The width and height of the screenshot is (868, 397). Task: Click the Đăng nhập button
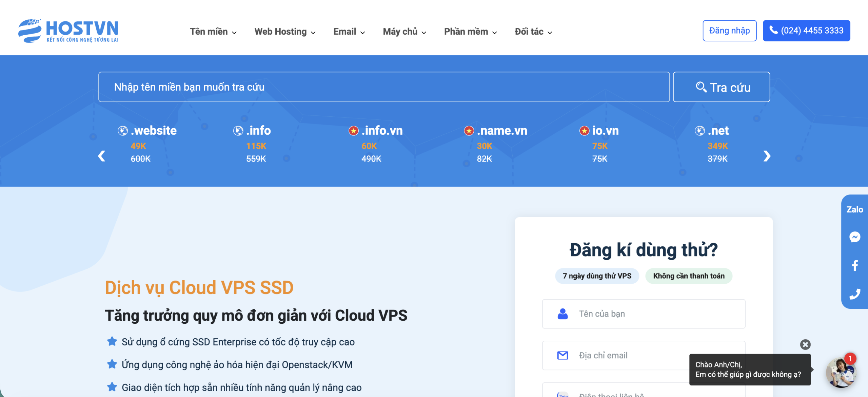(x=729, y=31)
